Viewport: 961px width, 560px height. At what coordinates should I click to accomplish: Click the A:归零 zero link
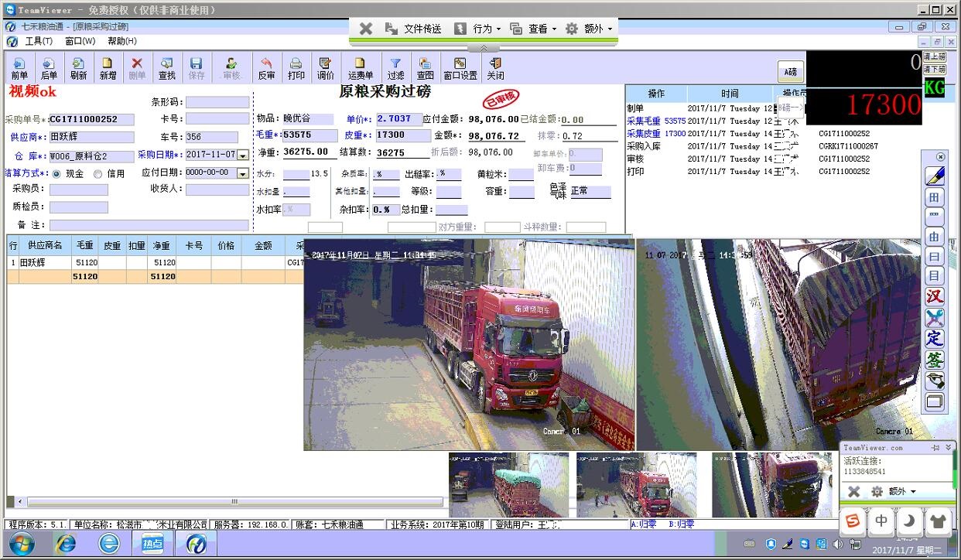tap(644, 524)
